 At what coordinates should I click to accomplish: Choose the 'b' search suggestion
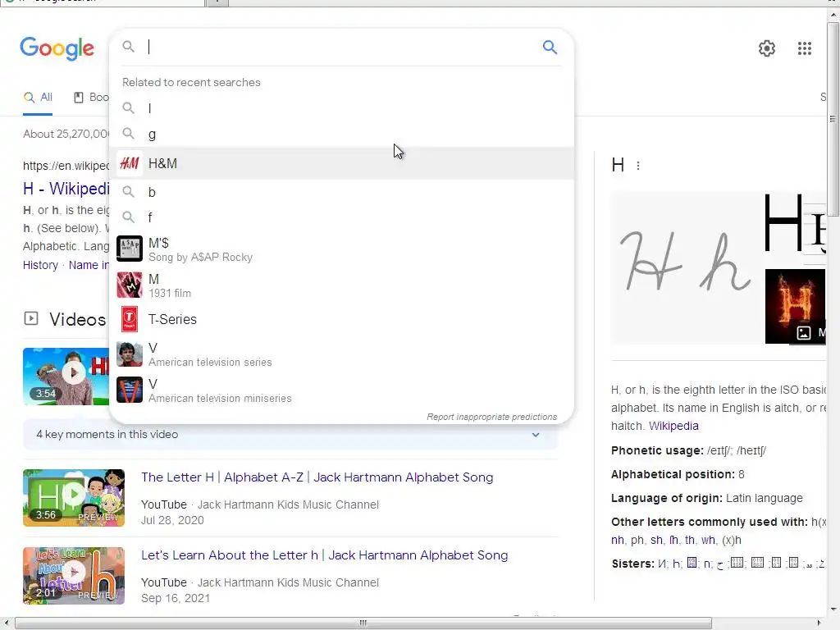[x=341, y=192]
